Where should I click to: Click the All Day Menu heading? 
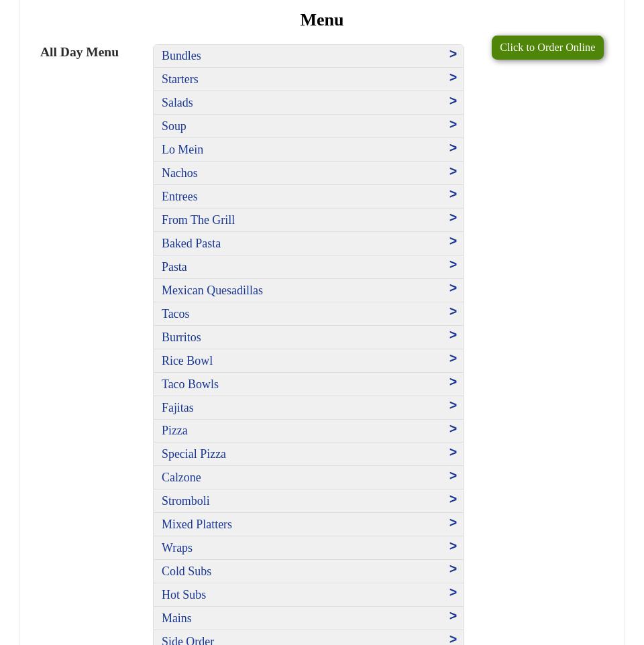[79, 52]
